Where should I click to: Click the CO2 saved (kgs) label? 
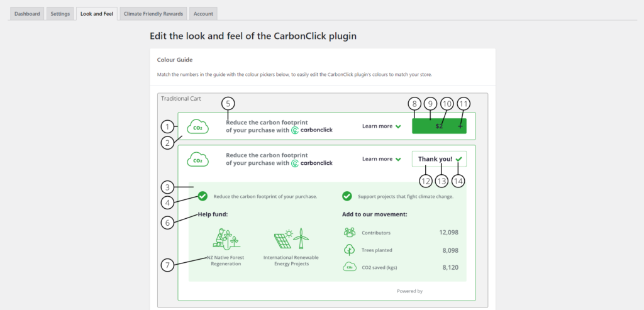click(379, 268)
